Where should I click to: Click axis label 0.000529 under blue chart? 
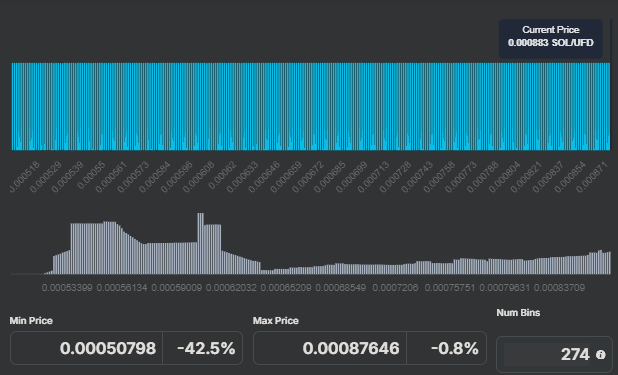(46, 177)
